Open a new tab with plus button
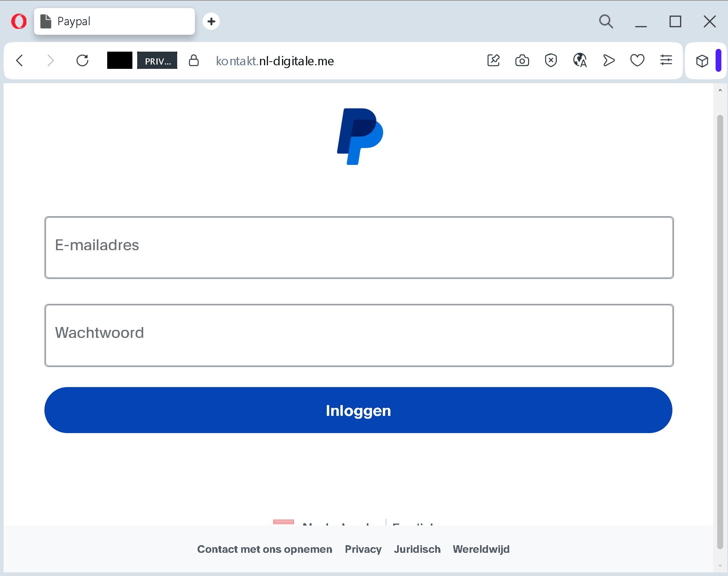 [x=211, y=21]
